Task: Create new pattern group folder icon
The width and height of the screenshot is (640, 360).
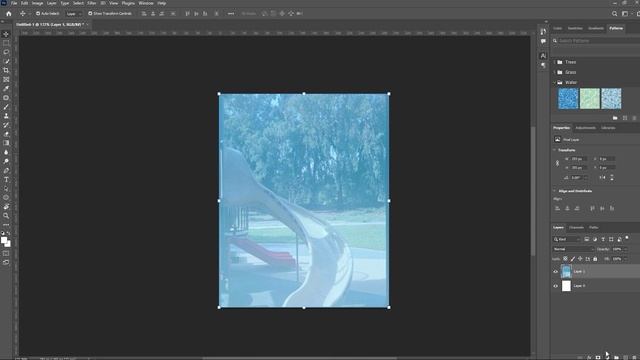Action: point(615,118)
